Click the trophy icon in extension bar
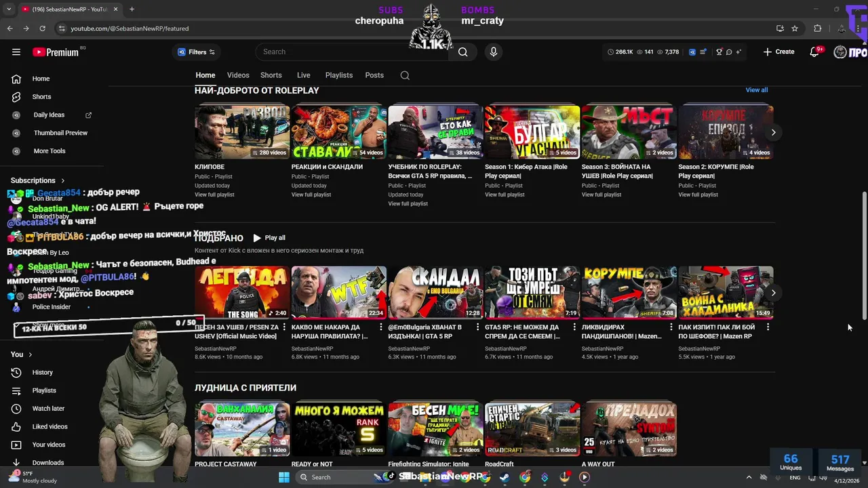This screenshot has width=868, height=488. 719,52
